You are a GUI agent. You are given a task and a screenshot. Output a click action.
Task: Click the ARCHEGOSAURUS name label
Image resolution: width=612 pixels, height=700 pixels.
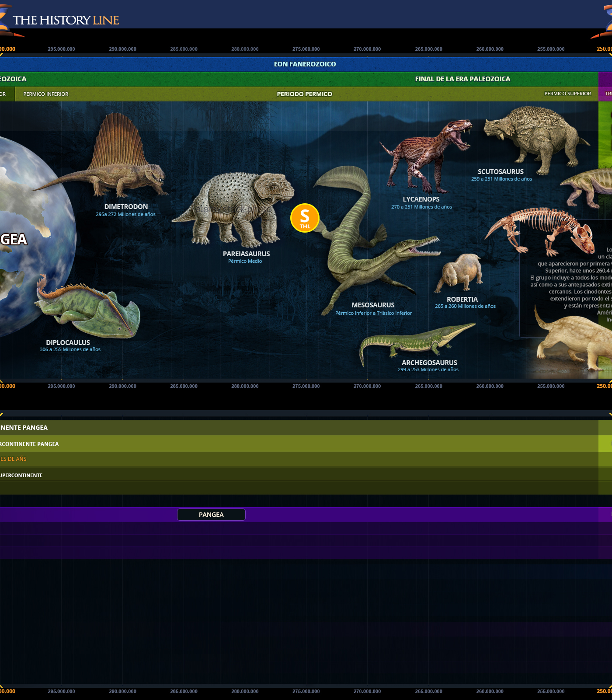click(x=429, y=363)
